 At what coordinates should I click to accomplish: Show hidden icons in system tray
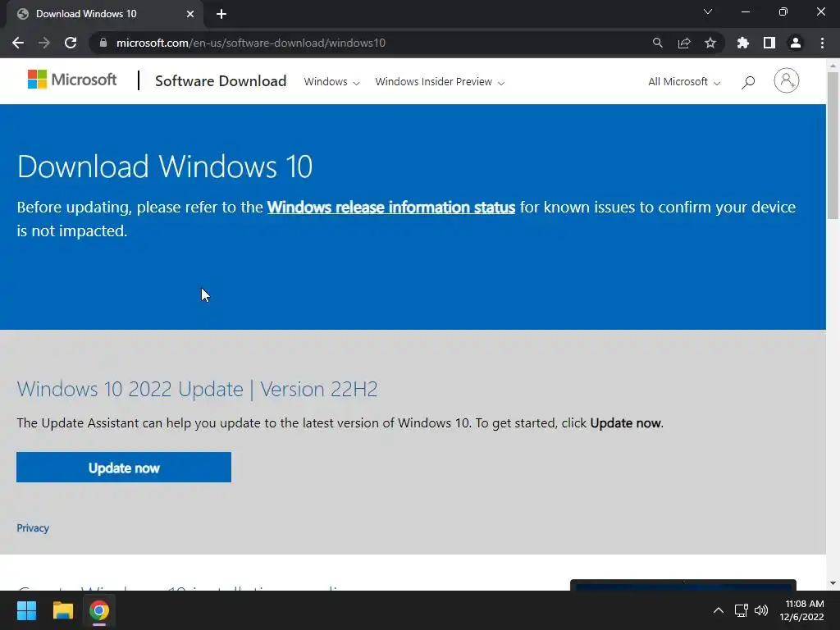719,610
